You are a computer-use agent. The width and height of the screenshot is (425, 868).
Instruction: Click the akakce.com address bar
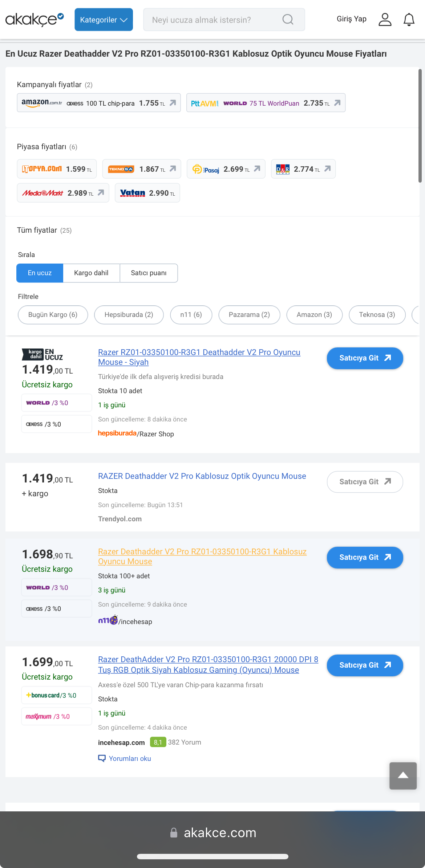click(x=213, y=832)
